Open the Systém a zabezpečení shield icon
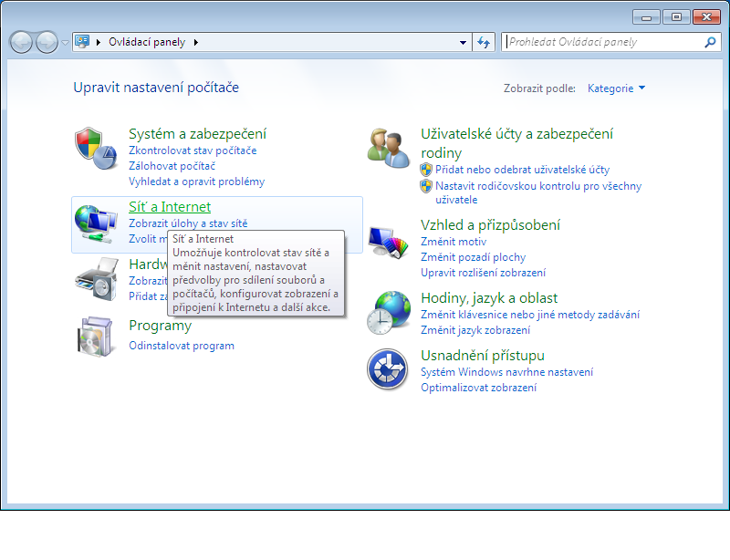This screenshot has height=560, width=730. [96, 148]
